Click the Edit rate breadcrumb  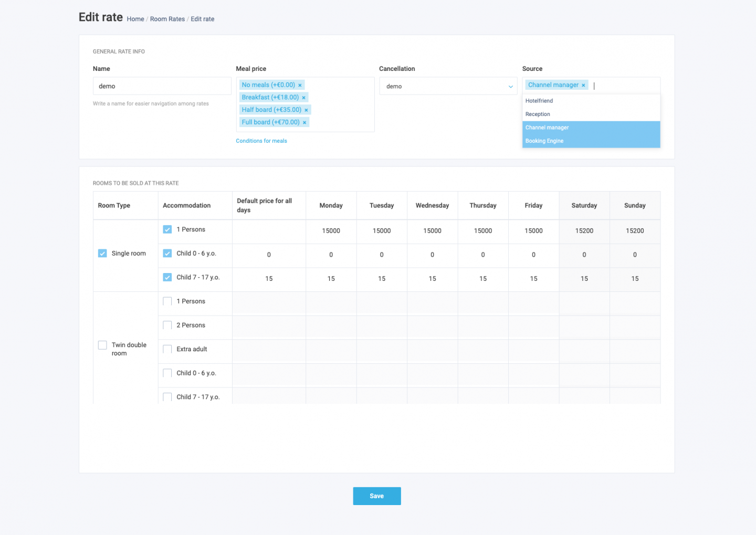(203, 19)
